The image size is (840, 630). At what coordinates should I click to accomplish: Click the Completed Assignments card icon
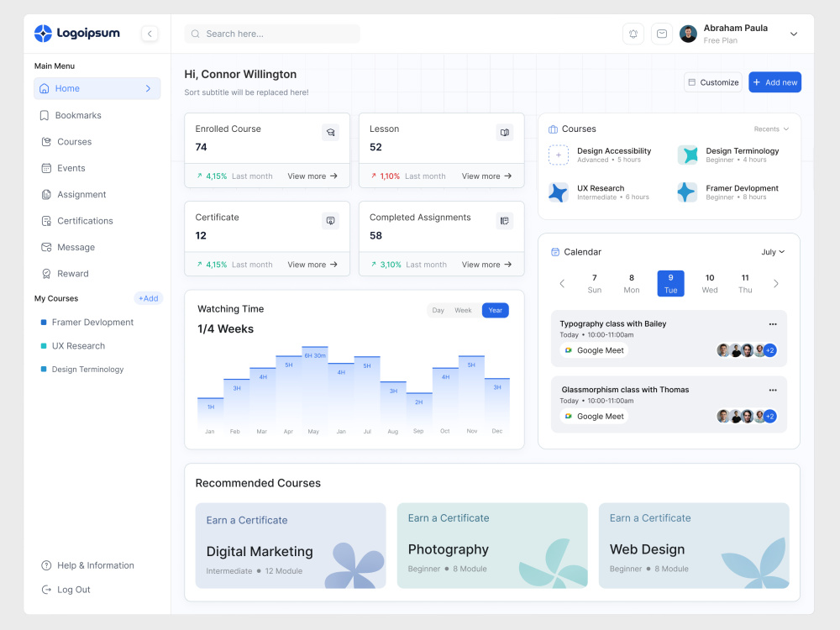[505, 221]
